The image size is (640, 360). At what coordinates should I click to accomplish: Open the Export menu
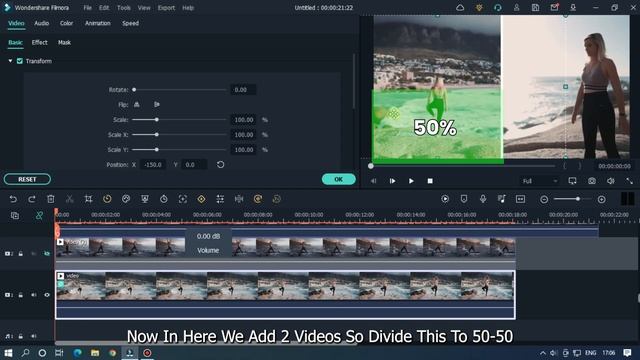point(166,8)
